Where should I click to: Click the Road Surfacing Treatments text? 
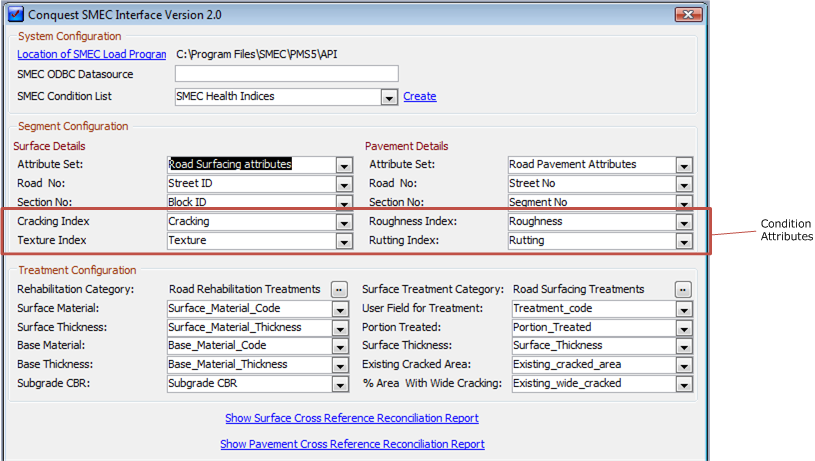579,289
